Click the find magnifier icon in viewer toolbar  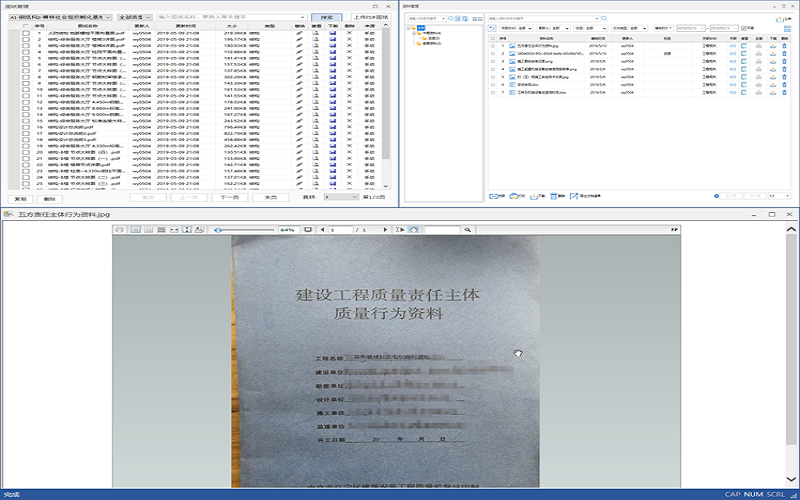[x=467, y=230]
